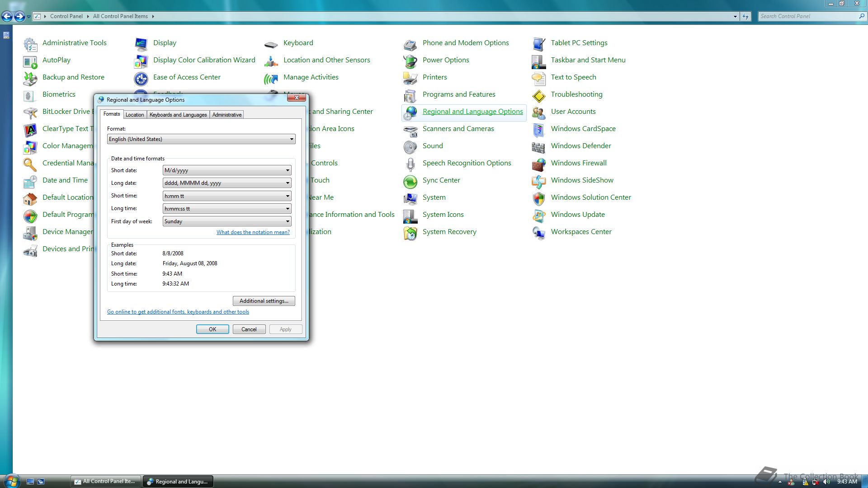This screenshot has height=488, width=868.
Task: Open Speech Recognition Options microphone icon
Action: (x=410, y=164)
